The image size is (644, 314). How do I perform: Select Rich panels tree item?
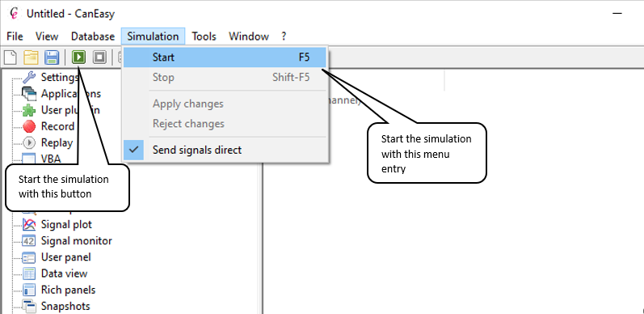click(68, 290)
